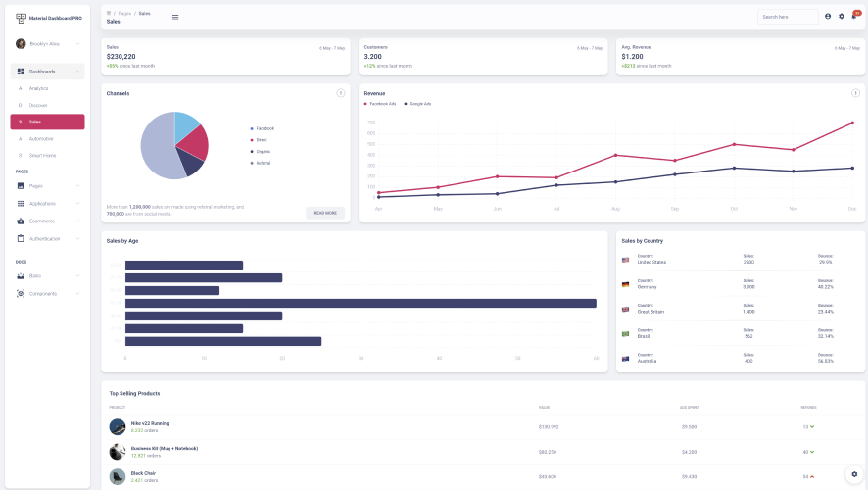The width and height of the screenshot is (868, 490).
Task: Click the hamburger menu icon in header
Action: [175, 17]
